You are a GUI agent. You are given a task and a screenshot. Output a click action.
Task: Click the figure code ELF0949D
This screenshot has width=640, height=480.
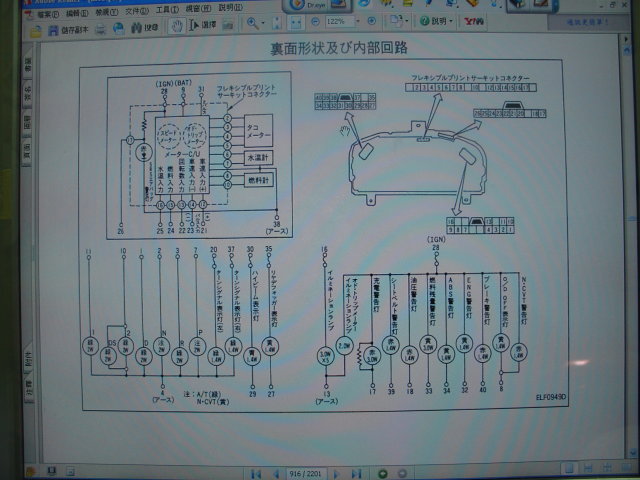[551, 397]
